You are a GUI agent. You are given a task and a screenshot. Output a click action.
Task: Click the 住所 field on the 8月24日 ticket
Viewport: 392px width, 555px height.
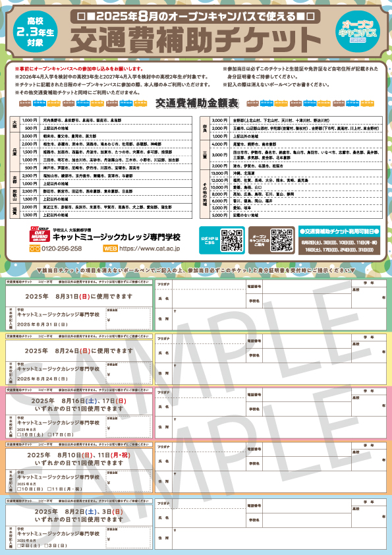tap(279, 374)
